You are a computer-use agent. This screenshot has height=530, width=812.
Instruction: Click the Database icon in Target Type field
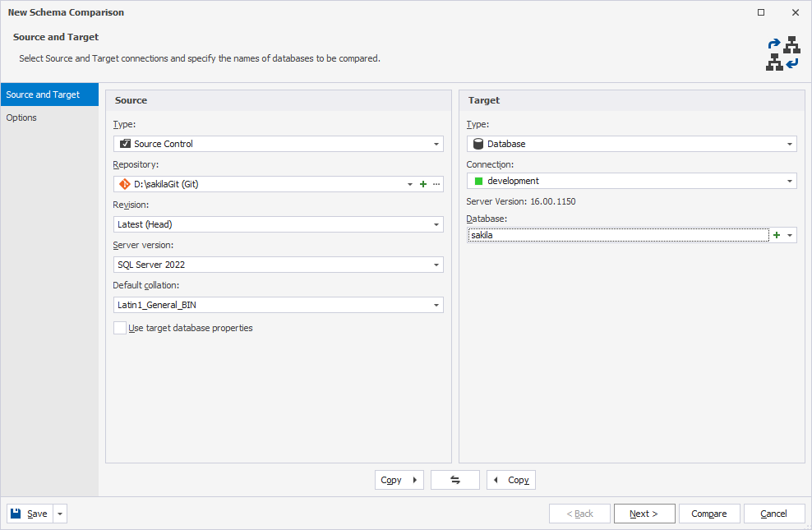point(478,143)
